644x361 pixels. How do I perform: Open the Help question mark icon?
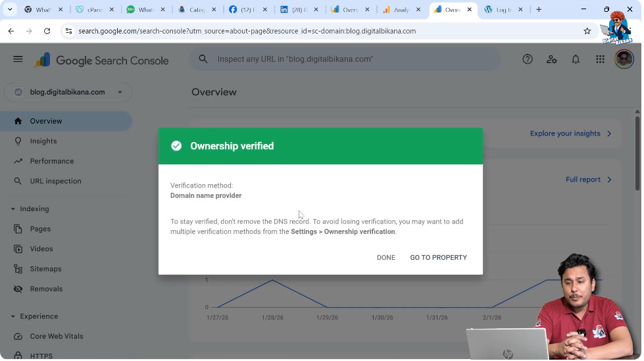click(529, 59)
